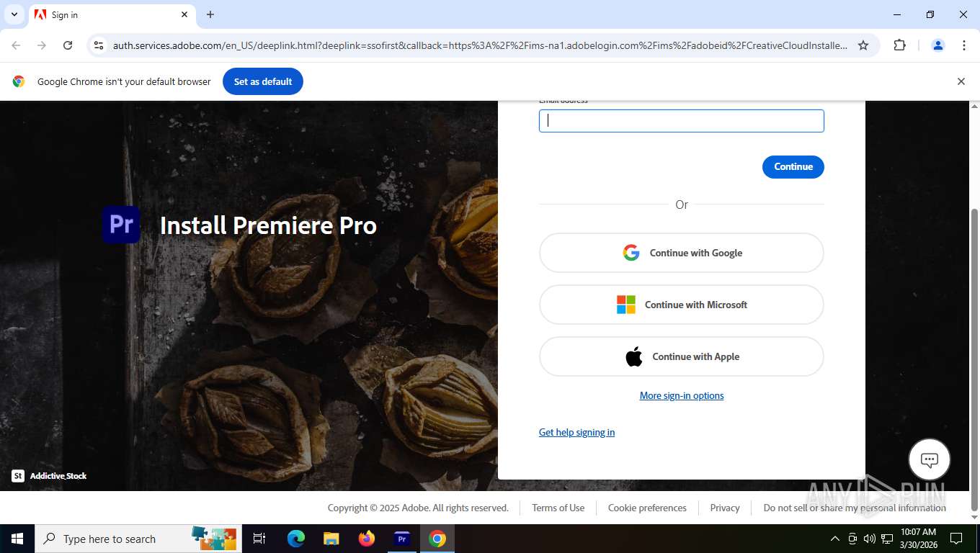Open Chrome three-dot menu
The height and width of the screenshot is (553, 980).
pos(964,45)
